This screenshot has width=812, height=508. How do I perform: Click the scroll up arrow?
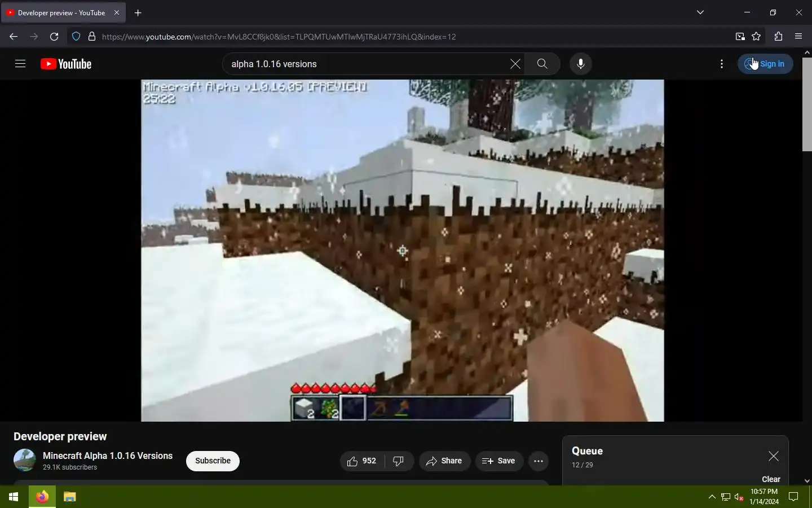tap(807, 52)
